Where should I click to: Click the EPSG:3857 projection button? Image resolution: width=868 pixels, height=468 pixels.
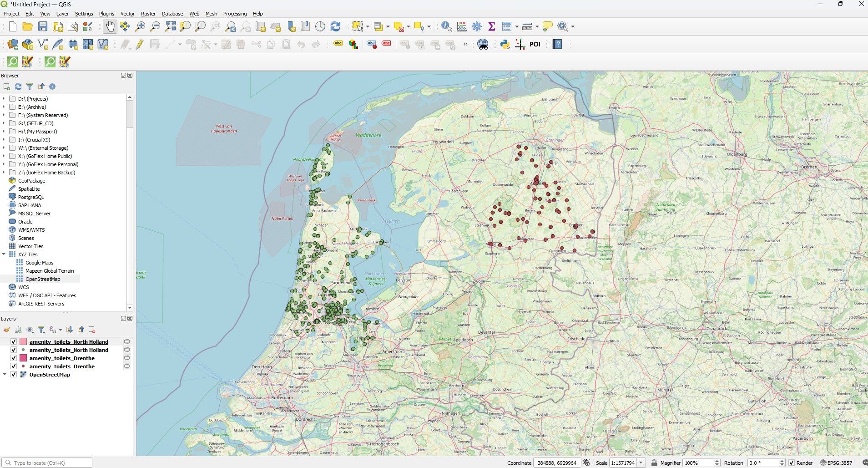(838, 463)
